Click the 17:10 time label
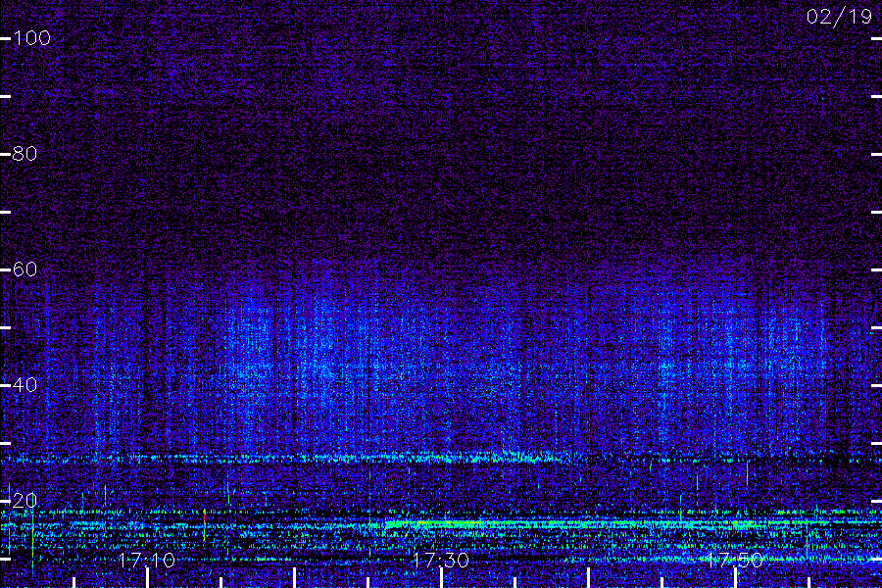Screen dimensions: 882x588 tap(147, 560)
